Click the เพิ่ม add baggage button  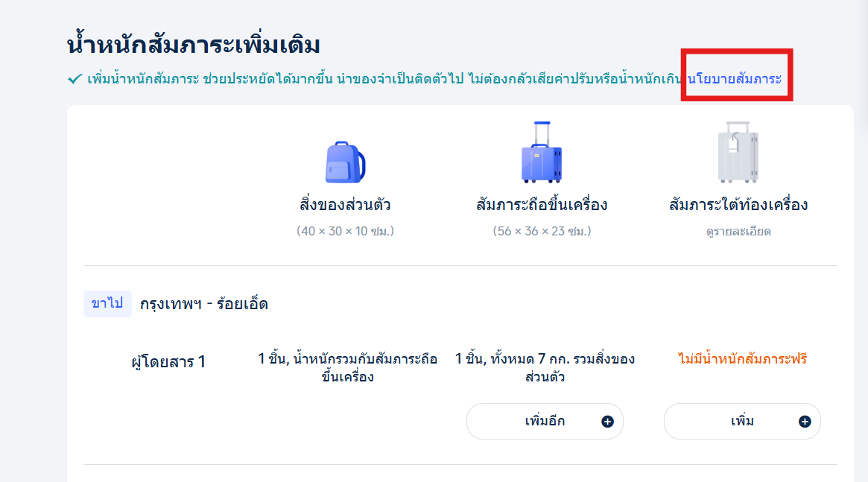coord(742,421)
